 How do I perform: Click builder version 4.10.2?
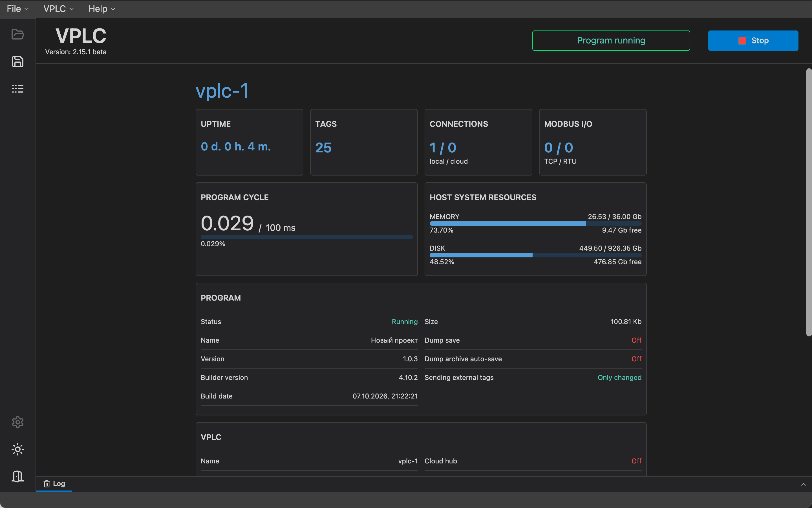(408, 377)
